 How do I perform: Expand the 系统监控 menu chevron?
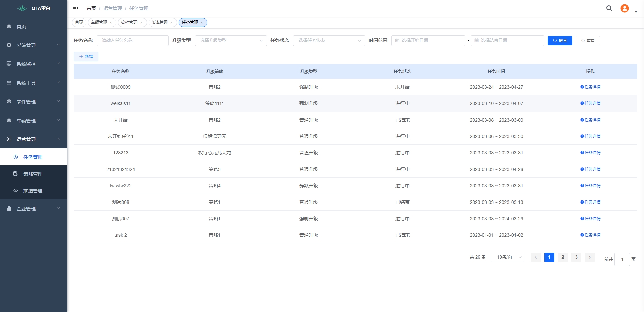click(x=58, y=63)
